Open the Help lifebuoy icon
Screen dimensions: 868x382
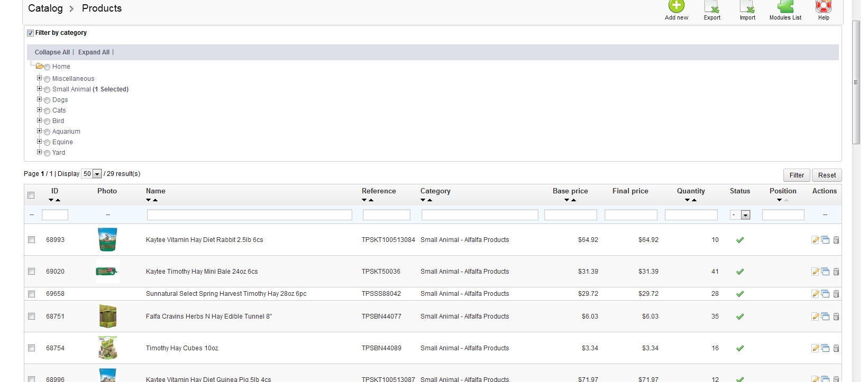coord(824,6)
